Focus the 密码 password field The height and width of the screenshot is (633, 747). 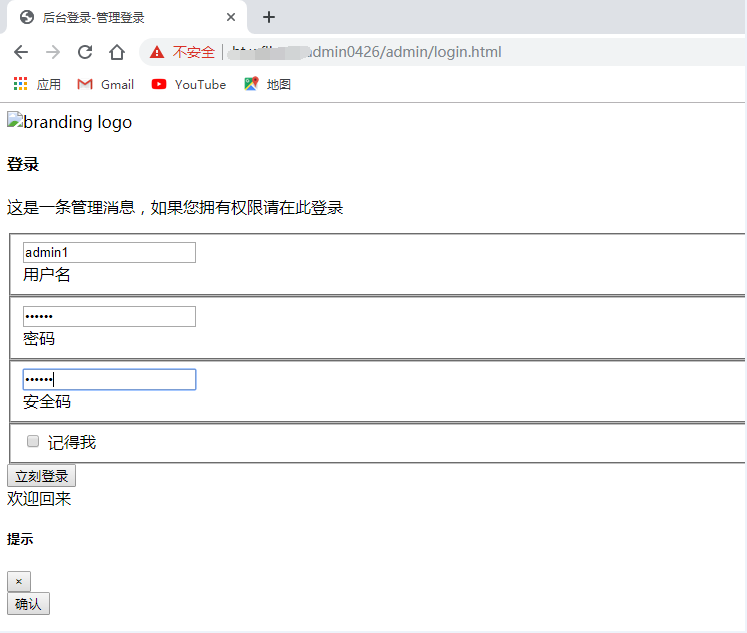click(x=109, y=316)
